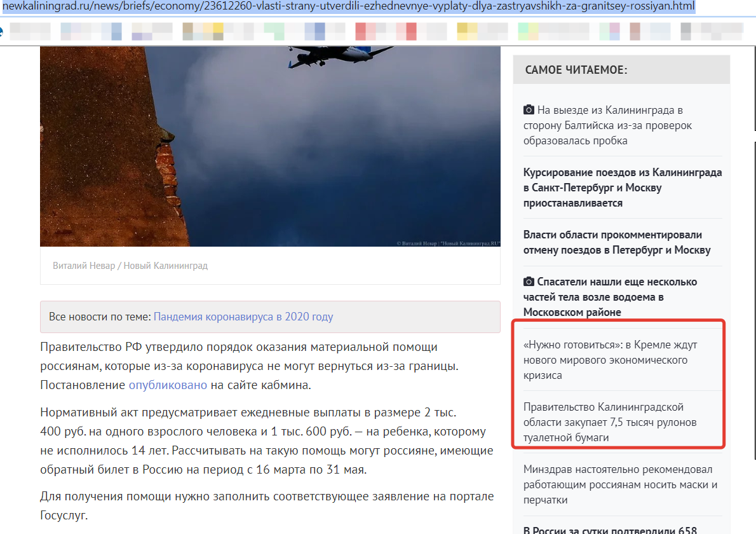
Task: Open article about 7,5 тысяч рулонов туалетной бумаги
Action: tap(610, 422)
